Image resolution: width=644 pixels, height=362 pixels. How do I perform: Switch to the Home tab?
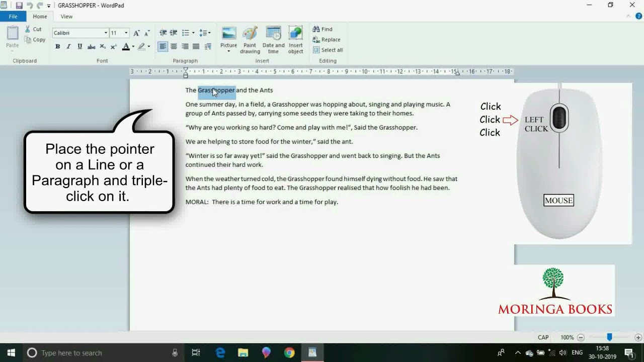[x=40, y=17]
